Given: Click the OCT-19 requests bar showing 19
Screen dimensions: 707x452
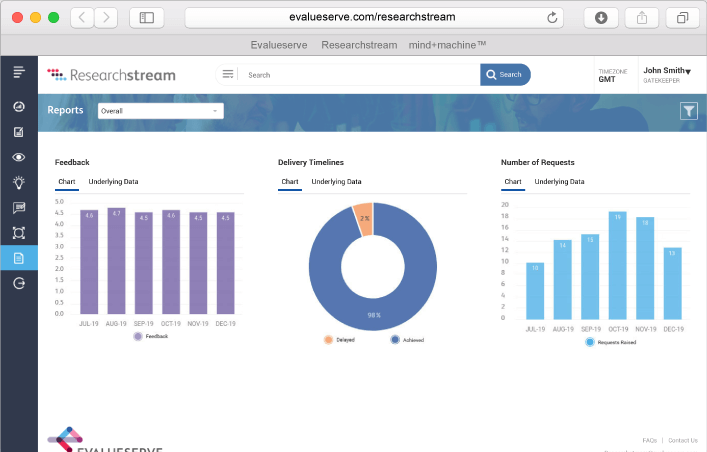Looking at the screenshot, I should click(618, 266).
